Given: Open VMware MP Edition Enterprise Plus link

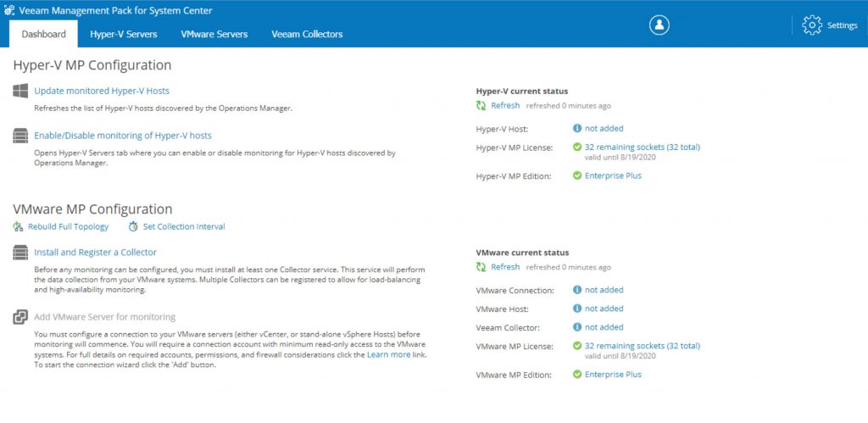Looking at the screenshot, I should coord(614,375).
